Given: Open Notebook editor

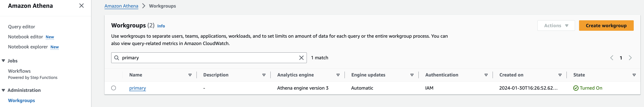Looking at the screenshot, I should coord(25,37).
